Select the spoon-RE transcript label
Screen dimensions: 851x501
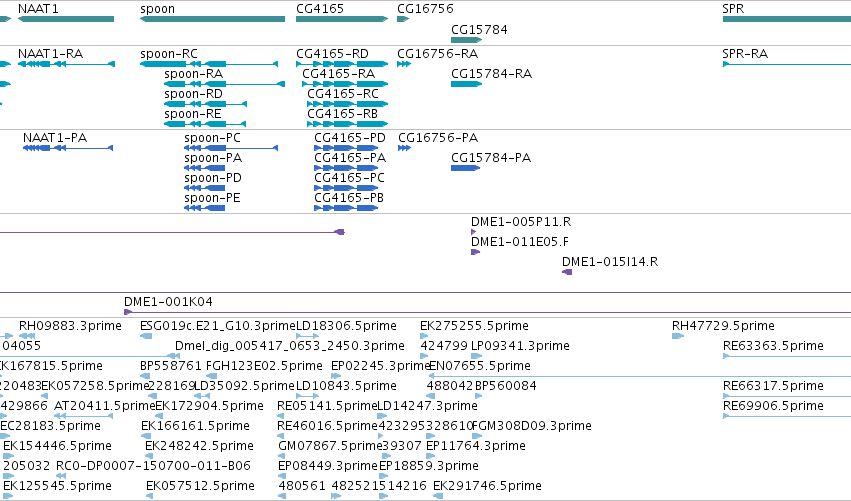click(193, 114)
